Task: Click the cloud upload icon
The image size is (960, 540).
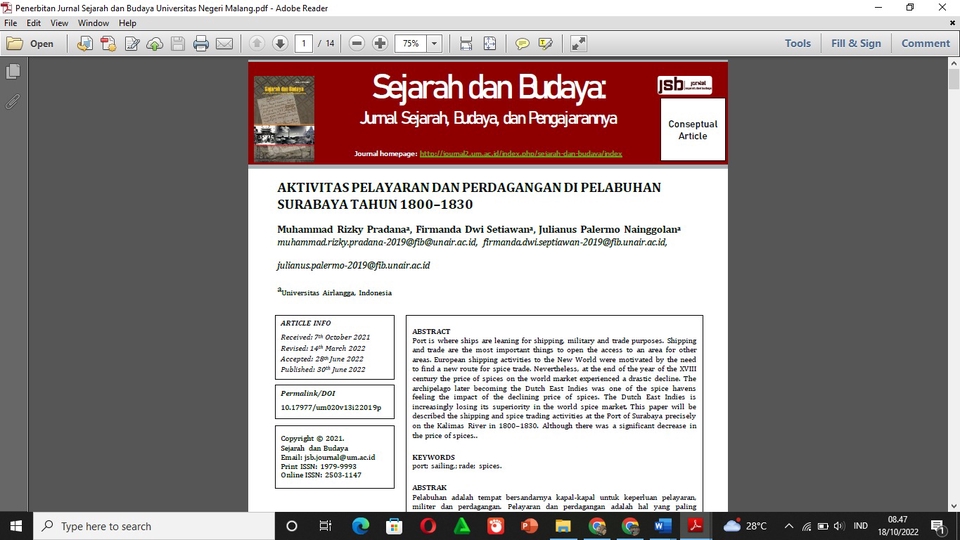Action: pos(155,43)
